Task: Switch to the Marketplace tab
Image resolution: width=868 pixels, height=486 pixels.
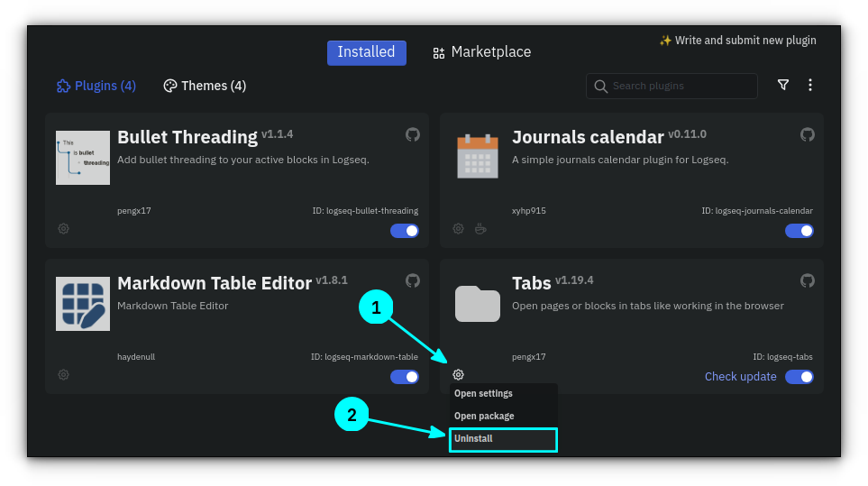Action: 482,52
